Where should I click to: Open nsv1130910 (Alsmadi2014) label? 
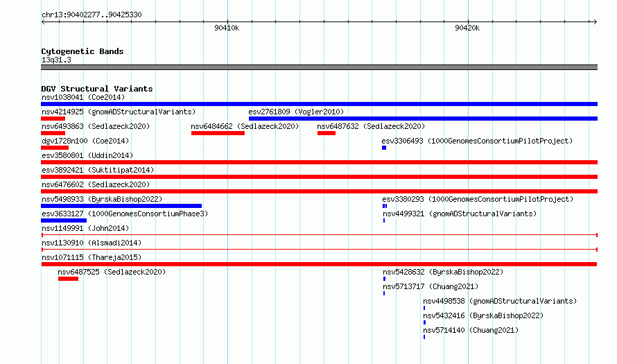click(x=92, y=243)
